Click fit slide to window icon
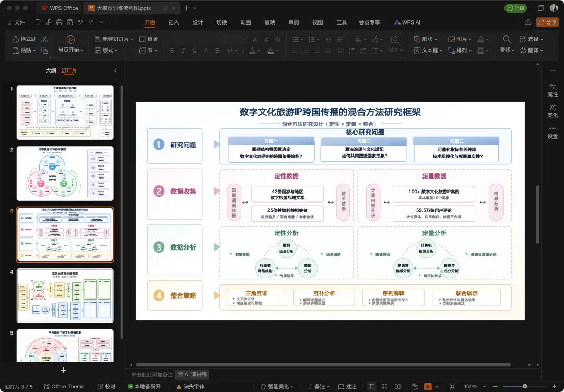Screen dimensions: 564x392 click(x=452, y=387)
